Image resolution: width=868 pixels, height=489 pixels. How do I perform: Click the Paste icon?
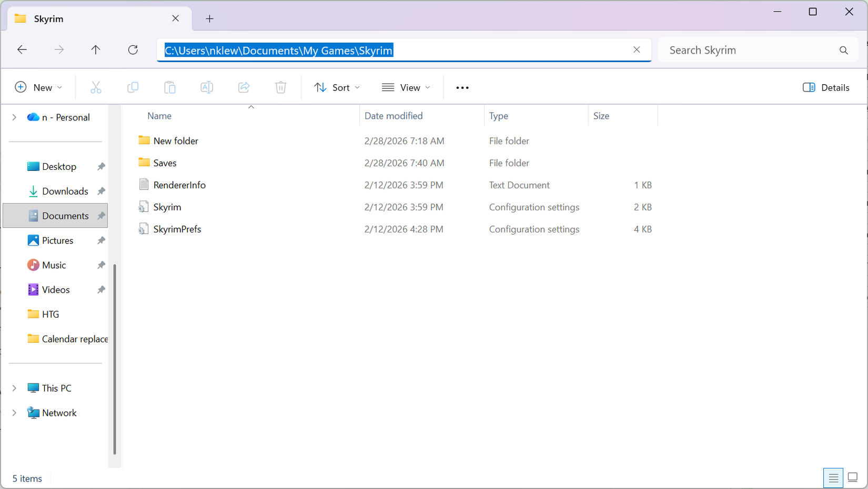tap(169, 87)
